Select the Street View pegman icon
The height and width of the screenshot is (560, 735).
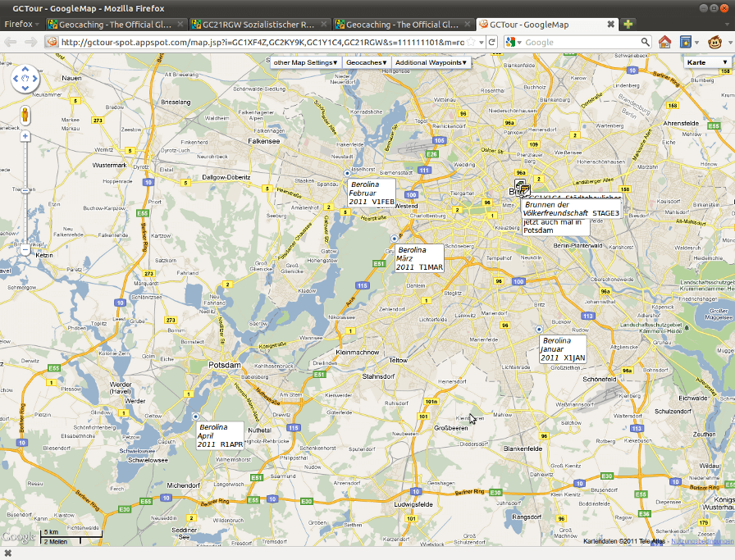(x=25, y=116)
